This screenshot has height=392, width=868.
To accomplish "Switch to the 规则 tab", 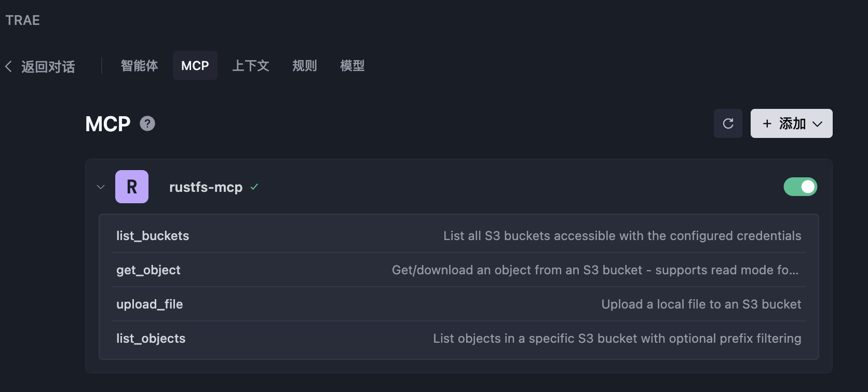I will point(304,65).
